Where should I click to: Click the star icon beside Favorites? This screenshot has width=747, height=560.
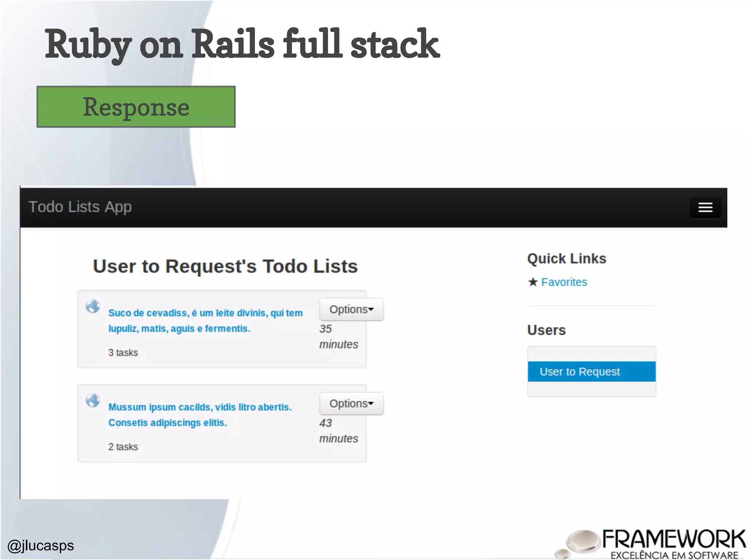[533, 282]
